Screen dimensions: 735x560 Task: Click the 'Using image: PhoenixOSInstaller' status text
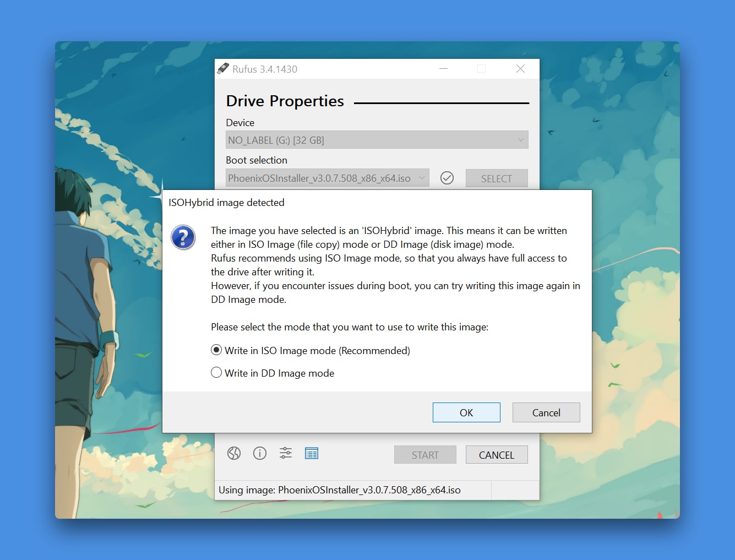pyautogui.click(x=340, y=490)
